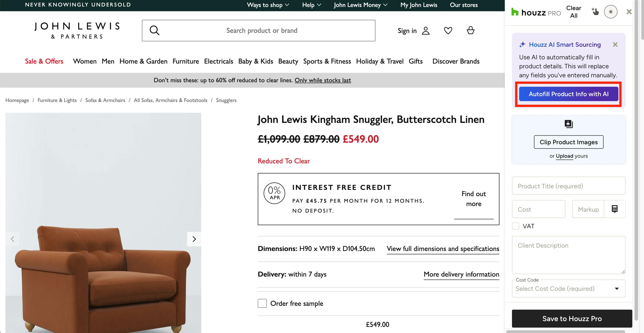Expand the Ways to shop menu
The width and height of the screenshot is (644, 333).
(x=268, y=5)
